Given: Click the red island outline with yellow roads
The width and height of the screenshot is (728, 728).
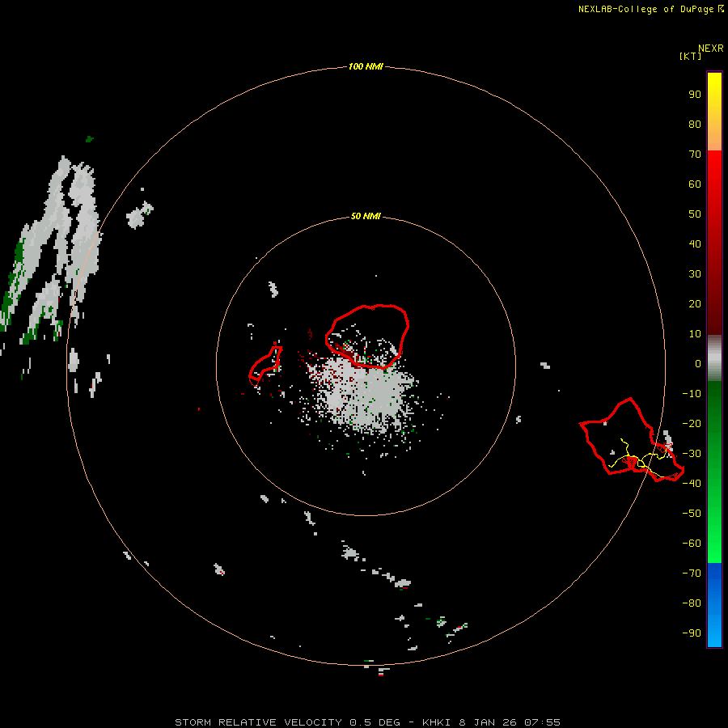Looking at the screenshot, I should tap(632, 440).
